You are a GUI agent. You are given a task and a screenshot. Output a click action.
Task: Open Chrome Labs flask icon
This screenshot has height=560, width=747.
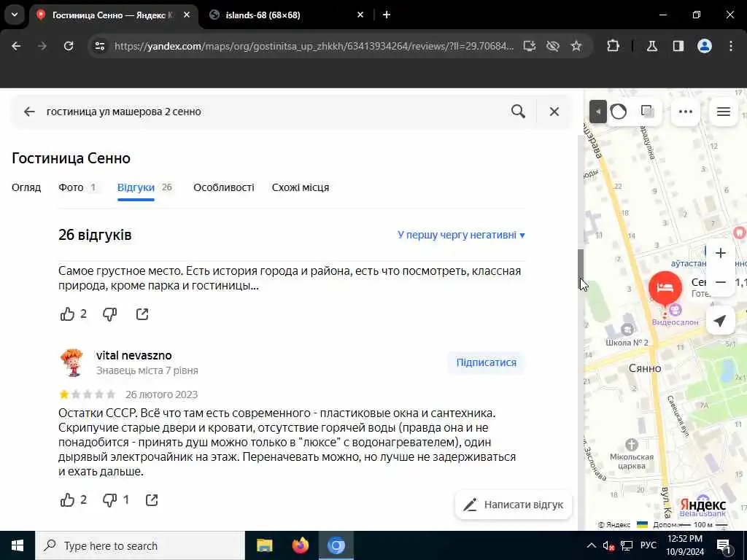651,46
